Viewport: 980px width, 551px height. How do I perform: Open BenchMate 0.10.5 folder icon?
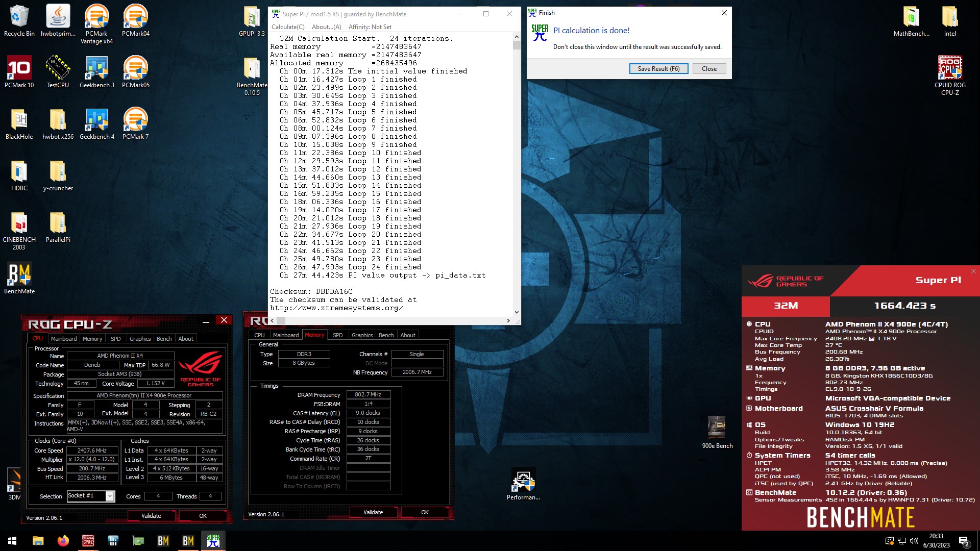click(x=252, y=76)
